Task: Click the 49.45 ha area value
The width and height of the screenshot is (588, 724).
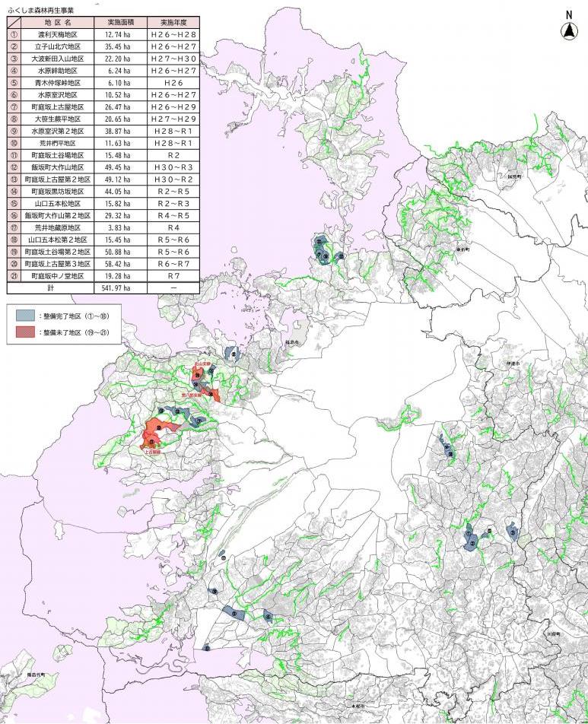Action: tap(118, 167)
